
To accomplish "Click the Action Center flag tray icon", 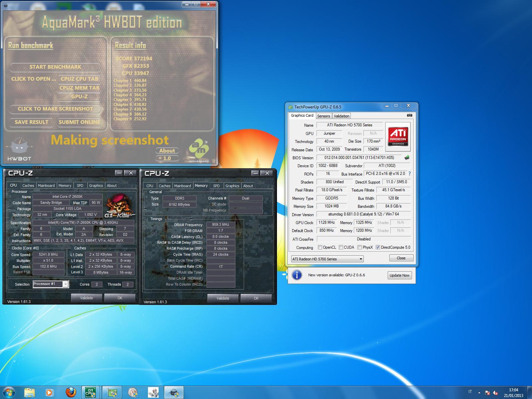I will [x=487, y=392].
